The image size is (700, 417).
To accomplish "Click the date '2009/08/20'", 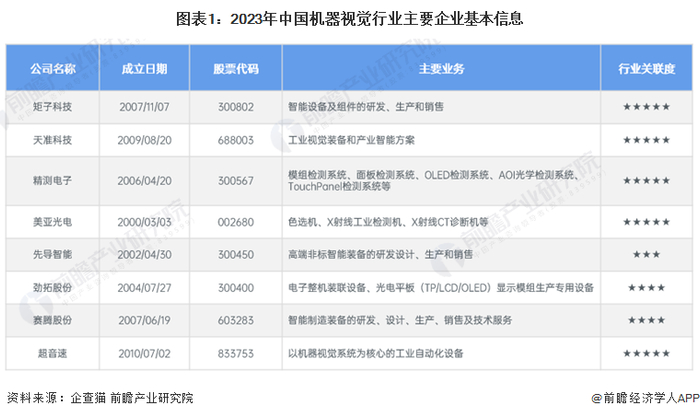I will [144, 140].
